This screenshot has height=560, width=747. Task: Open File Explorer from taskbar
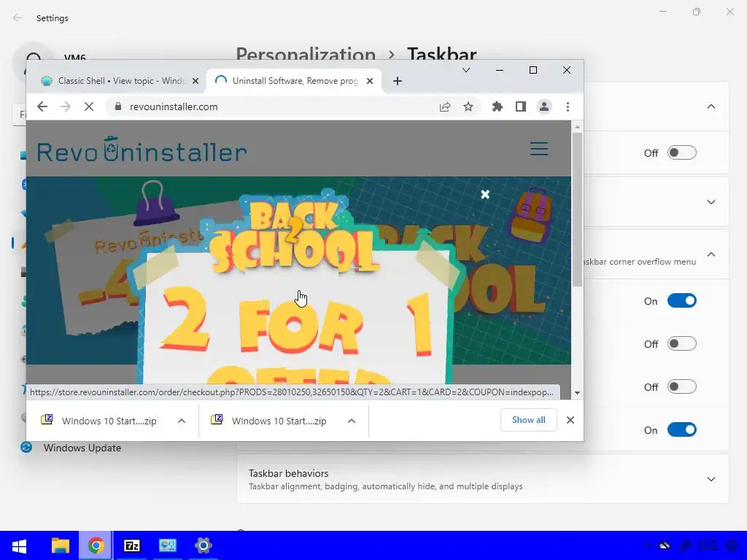pos(61,545)
